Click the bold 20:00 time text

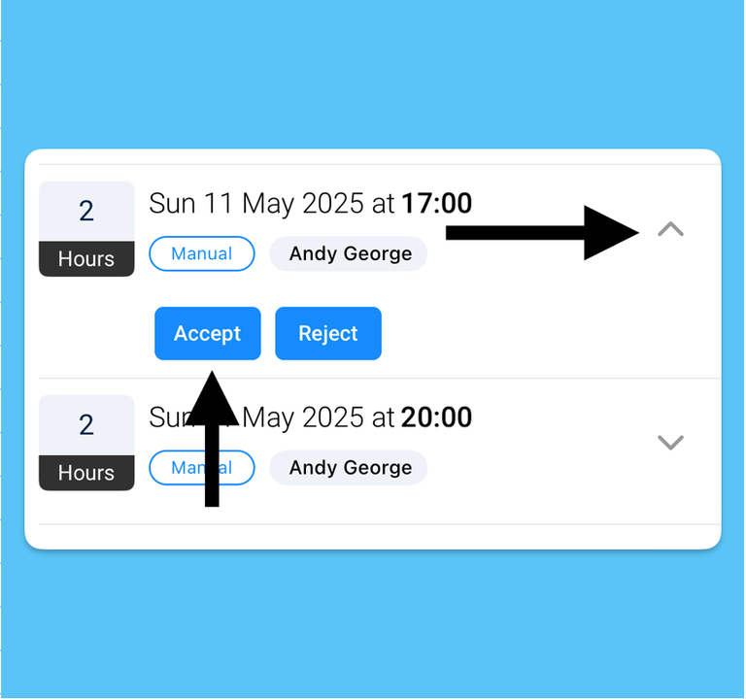click(x=436, y=417)
